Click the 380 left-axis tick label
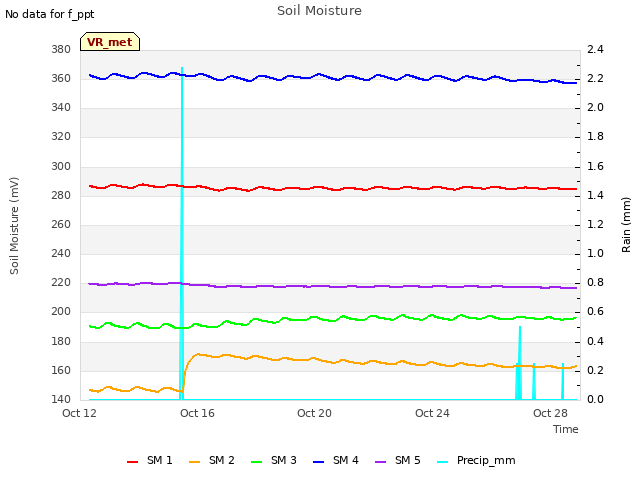 click(61, 49)
